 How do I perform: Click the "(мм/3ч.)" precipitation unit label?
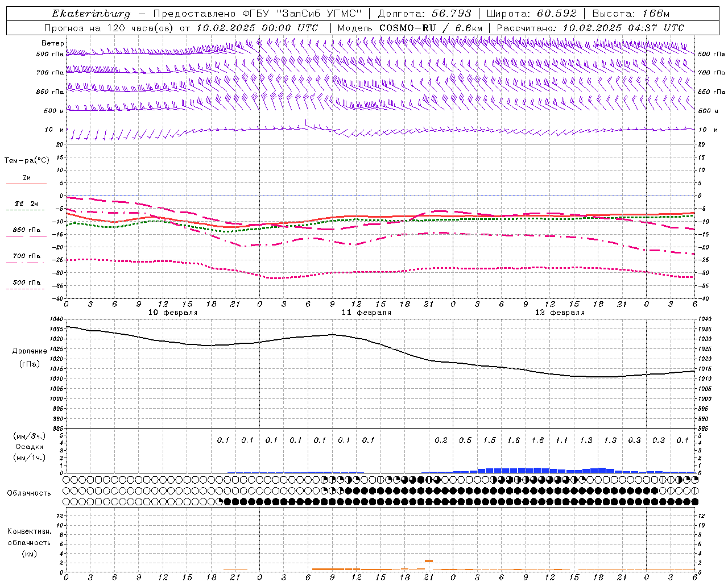(29, 436)
